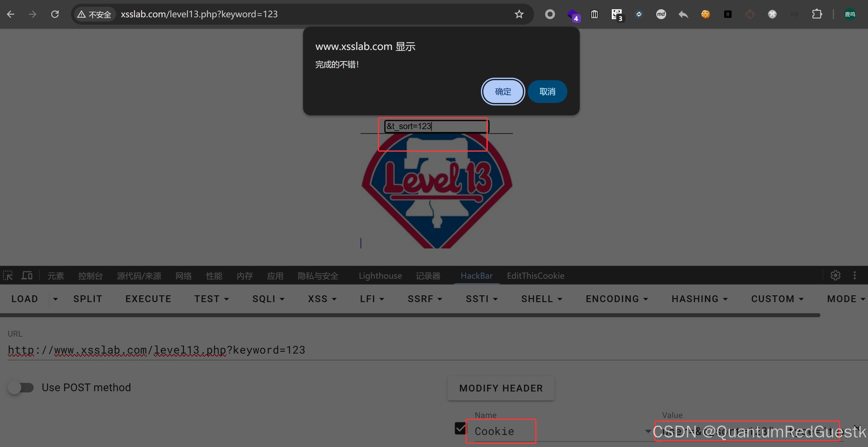Open the browser extensions puzzle icon
The height and width of the screenshot is (447, 868).
coord(817,14)
